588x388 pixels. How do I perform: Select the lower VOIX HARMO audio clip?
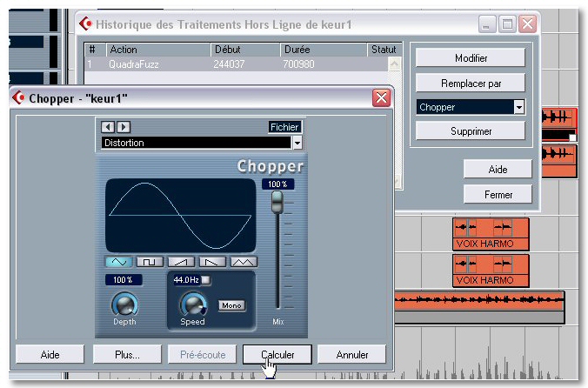491,271
